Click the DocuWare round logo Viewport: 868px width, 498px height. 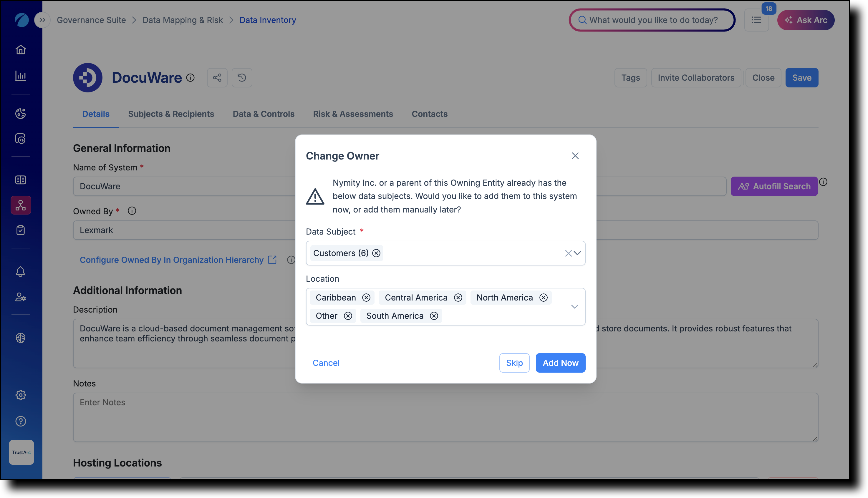(x=87, y=78)
